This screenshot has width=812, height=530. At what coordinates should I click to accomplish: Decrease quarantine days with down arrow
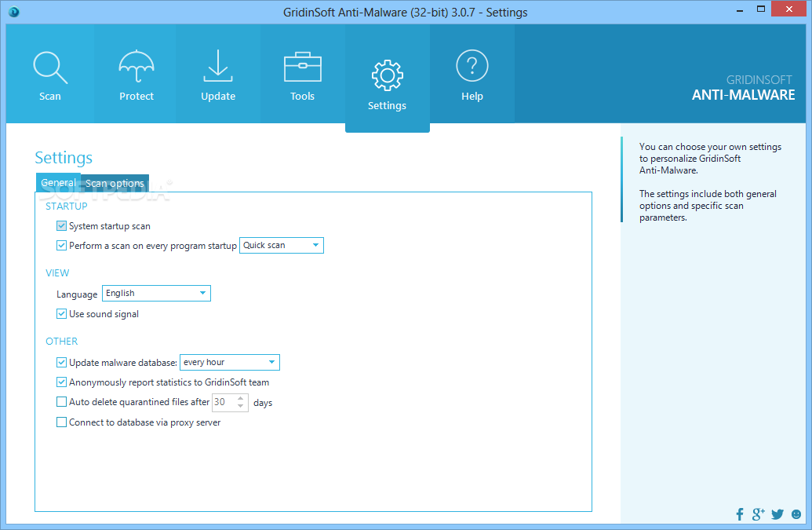[x=240, y=406]
